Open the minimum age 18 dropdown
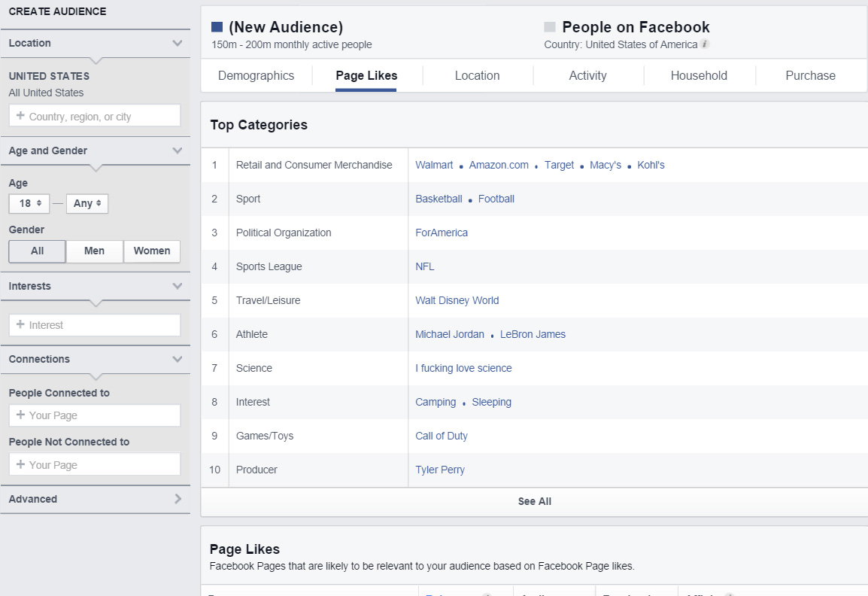Screen dimensions: 868x596 coord(29,203)
